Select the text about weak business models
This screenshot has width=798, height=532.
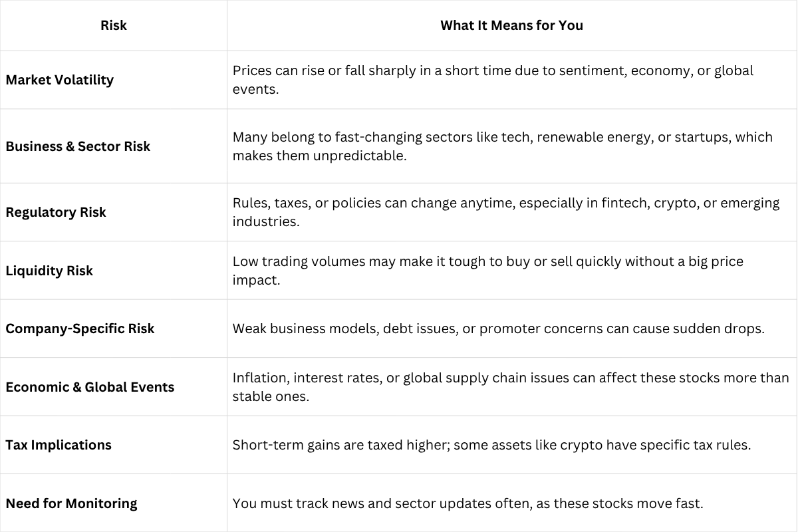pos(498,329)
